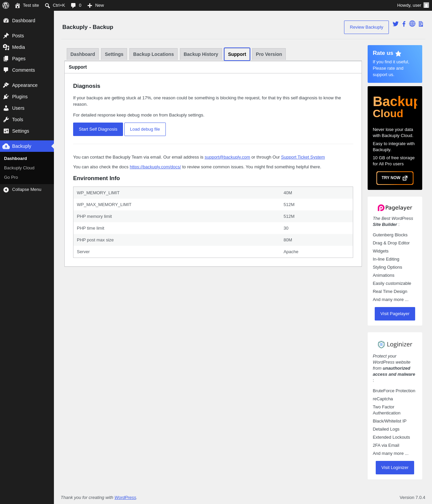This screenshot has width=432, height=504.
Task: Click the Appearance paintbrush icon
Action: (6, 85)
